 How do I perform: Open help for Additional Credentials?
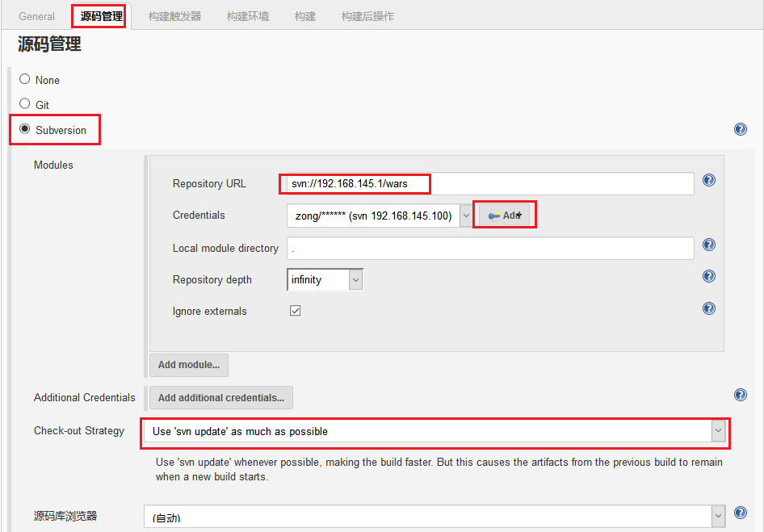740,395
